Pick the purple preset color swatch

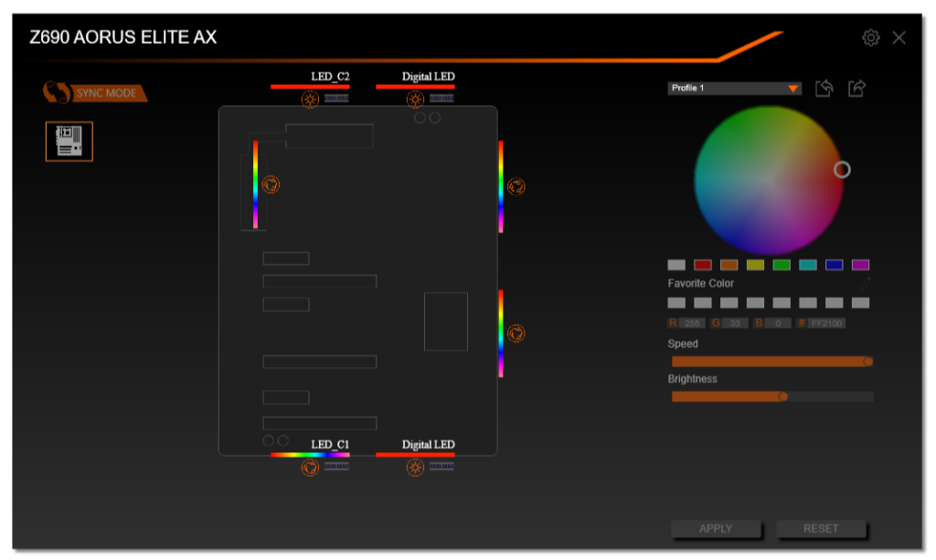860,265
